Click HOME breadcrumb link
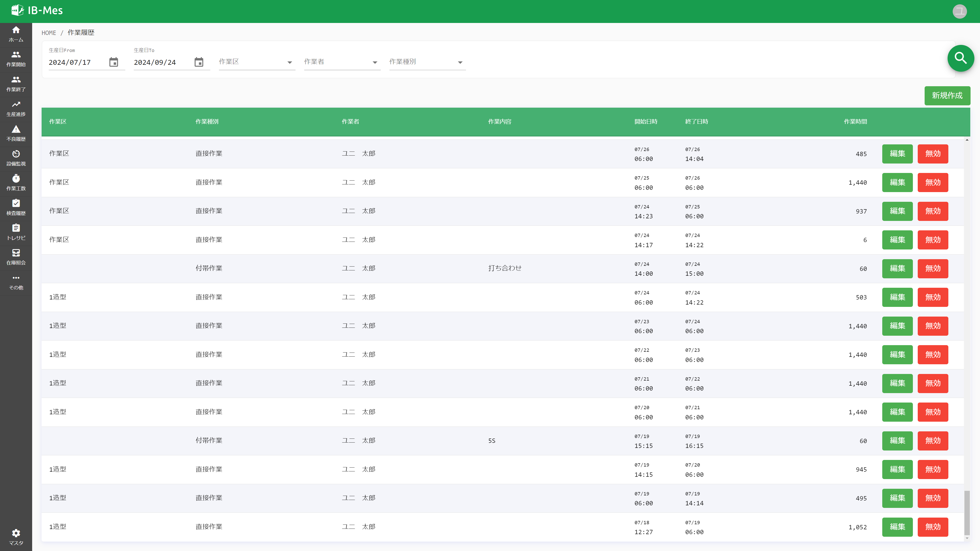The height and width of the screenshot is (551, 980). click(49, 33)
